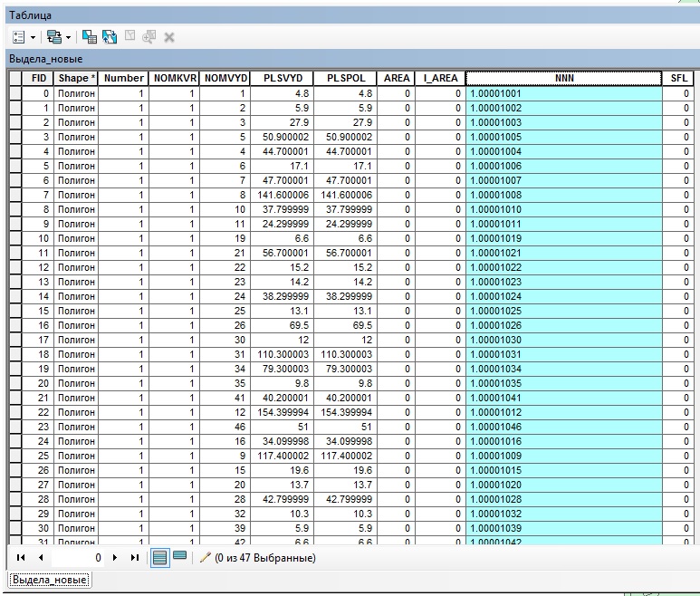Screen dimensions: 700x596
Task: Click PLSVYD cell 154.399994
Action: pyautogui.click(x=283, y=412)
